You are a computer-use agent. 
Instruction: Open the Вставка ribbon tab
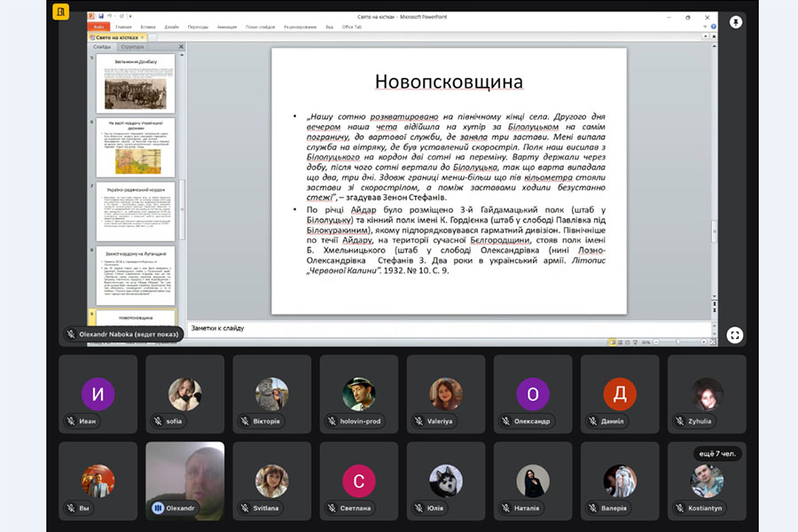[x=148, y=27]
